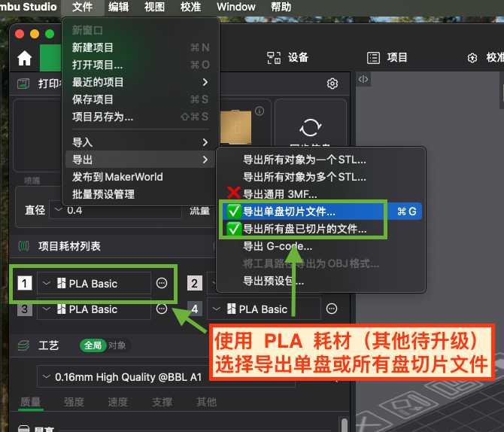Image resolution: width=504 pixels, height=432 pixels.
Task: Open the 校准 menu in menu bar
Action: coord(190,7)
